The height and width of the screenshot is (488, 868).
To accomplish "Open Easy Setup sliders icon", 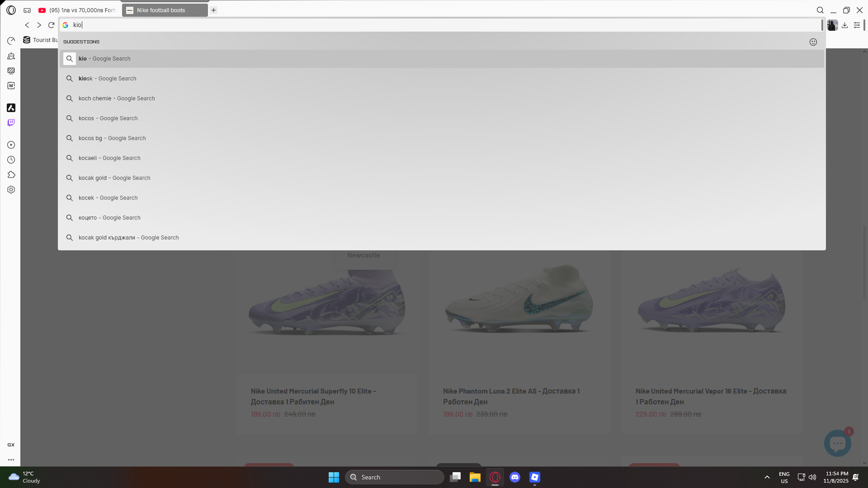I will pos(857,25).
